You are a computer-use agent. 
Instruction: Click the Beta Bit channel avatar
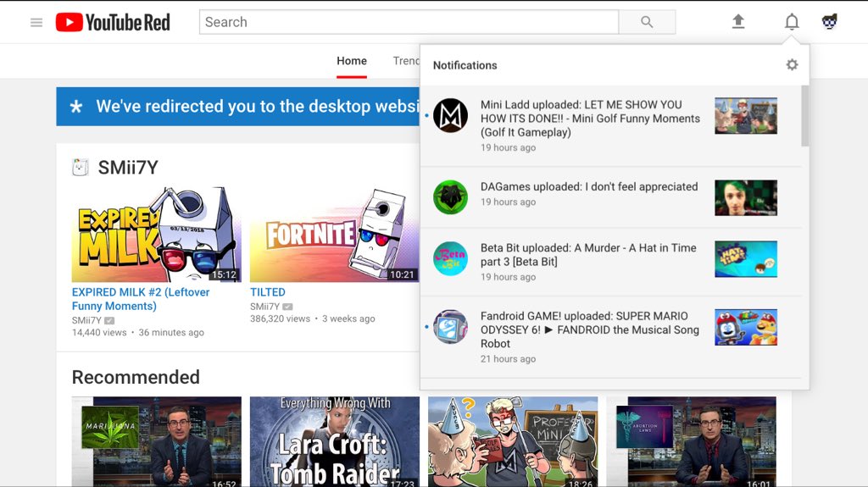pyautogui.click(x=450, y=258)
